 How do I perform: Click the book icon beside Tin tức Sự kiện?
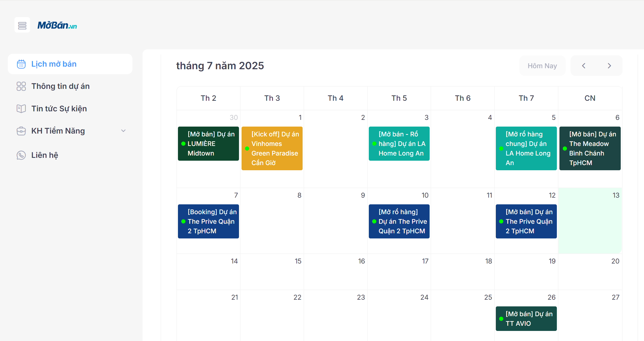[21, 109]
